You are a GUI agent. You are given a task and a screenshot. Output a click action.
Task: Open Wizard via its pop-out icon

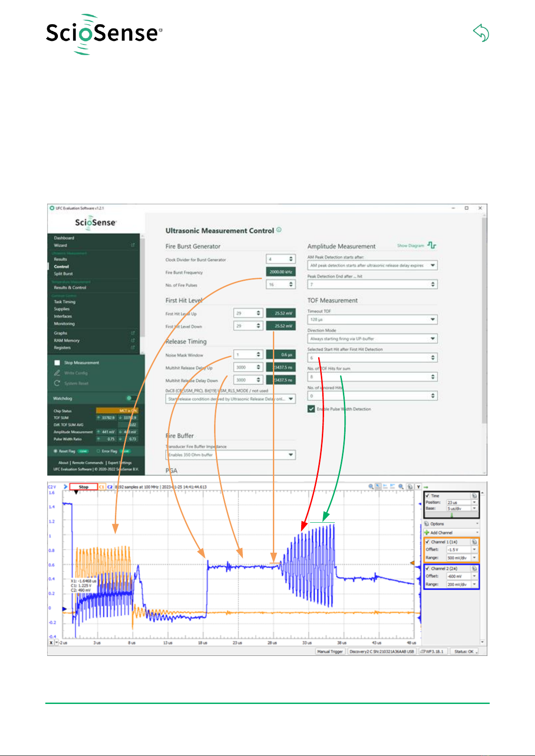point(132,245)
